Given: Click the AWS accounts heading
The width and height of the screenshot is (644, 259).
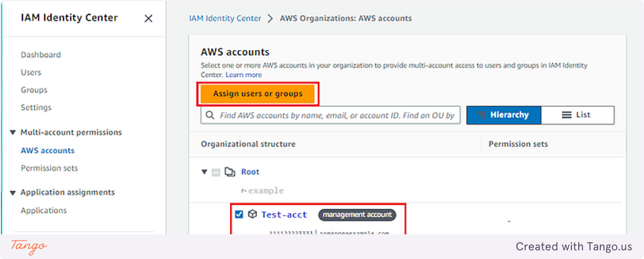Looking at the screenshot, I should point(235,52).
